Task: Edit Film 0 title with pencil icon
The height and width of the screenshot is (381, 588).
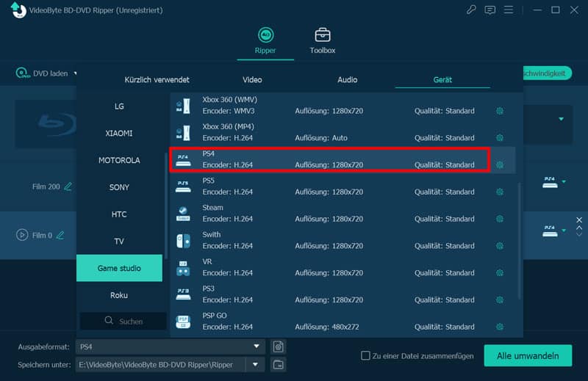Action: 60,235
